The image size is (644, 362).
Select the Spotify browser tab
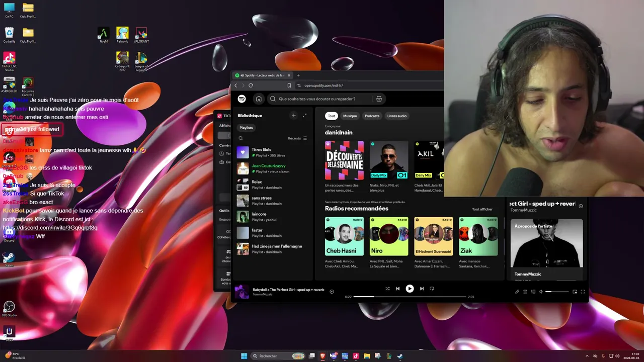(x=263, y=75)
